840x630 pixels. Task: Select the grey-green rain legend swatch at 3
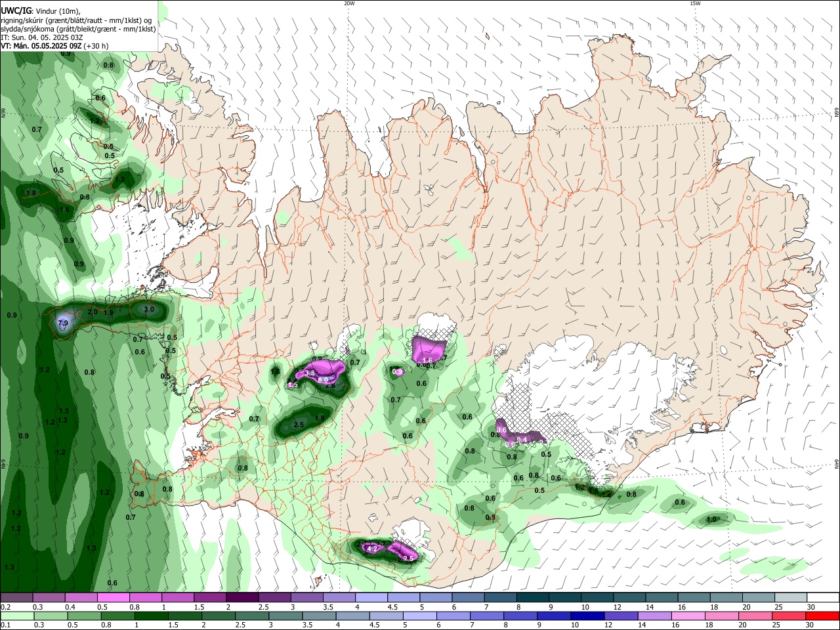[x=285, y=616]
